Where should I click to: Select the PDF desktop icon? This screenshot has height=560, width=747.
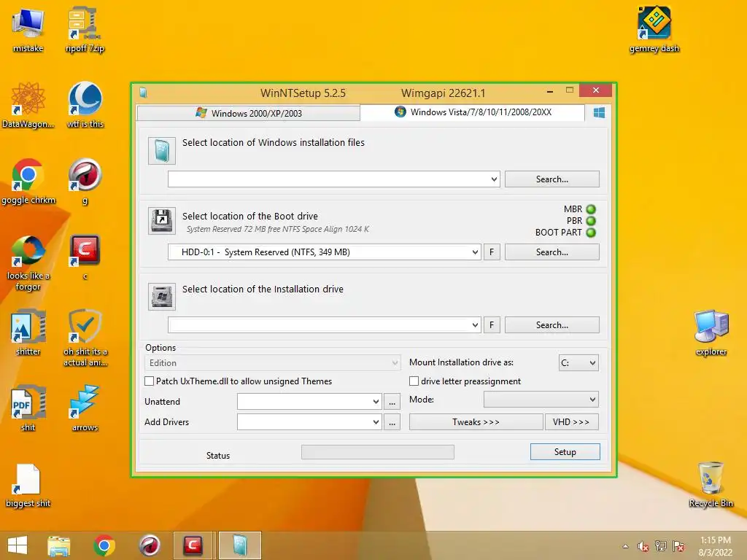point(28,408)
